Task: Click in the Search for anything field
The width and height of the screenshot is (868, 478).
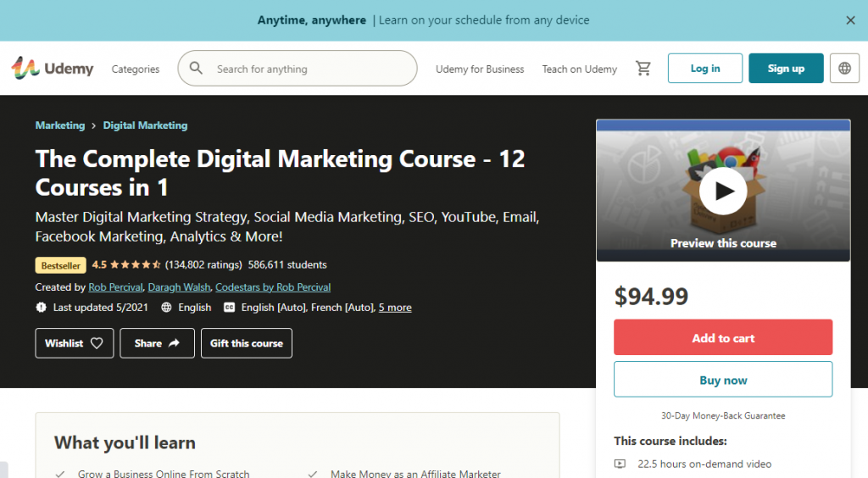Action: [309, 69]
